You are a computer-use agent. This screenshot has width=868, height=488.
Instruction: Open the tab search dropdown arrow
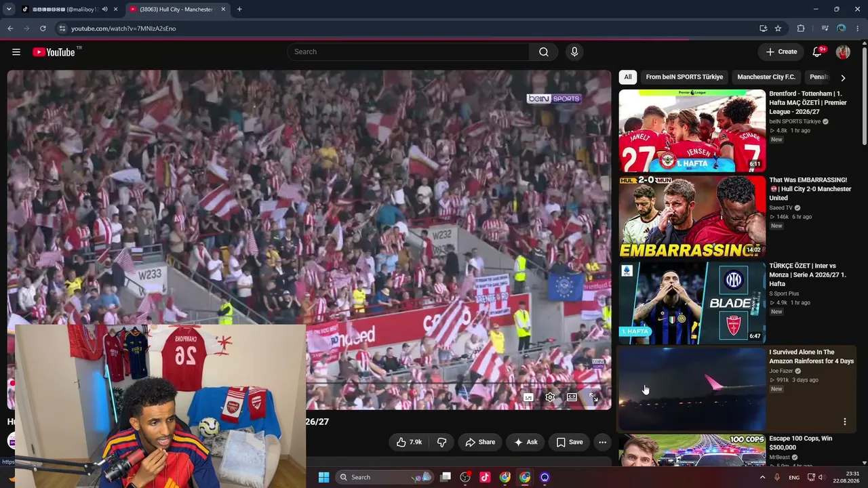(9, 9)
